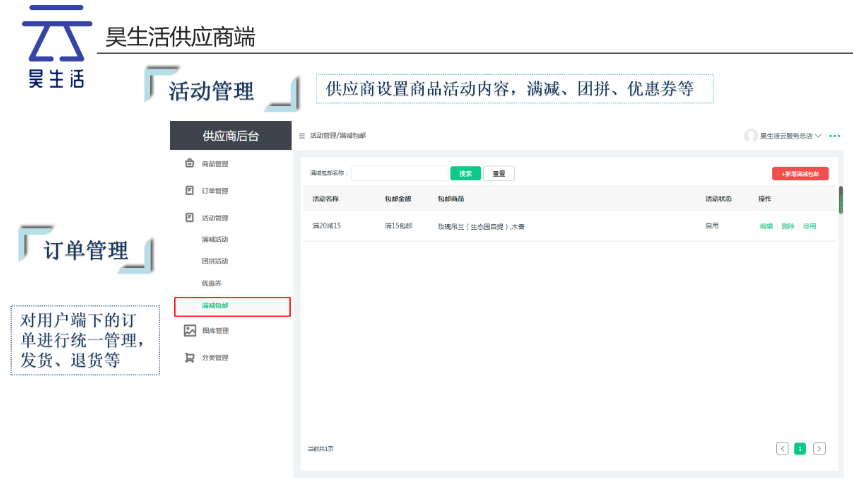Click the 分类管理 cart icon

189,357
